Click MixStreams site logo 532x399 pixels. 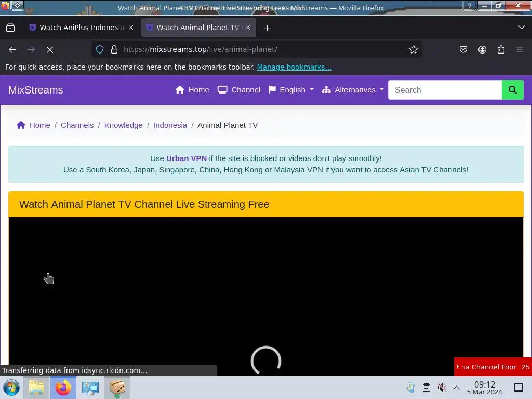(x=36, y=90)
